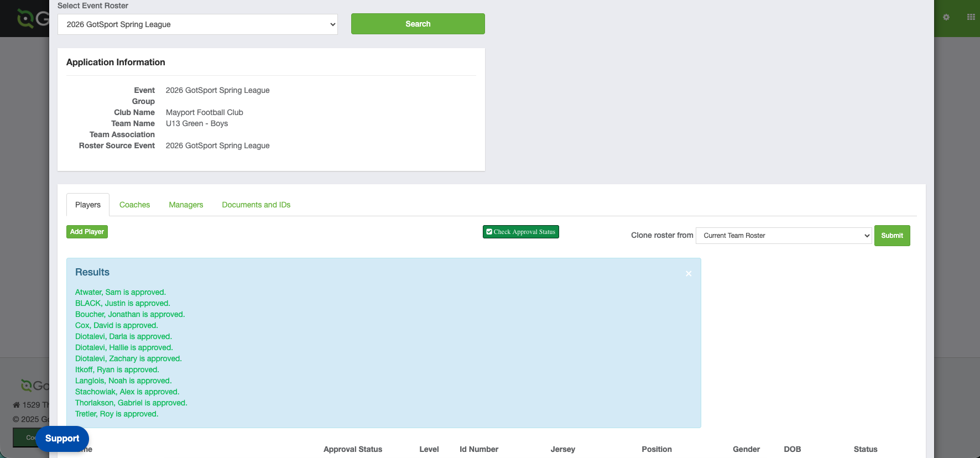Image resolution: width=980 pixels, height=458 pixels.
Task: Click the Jersey column header
Action: (562, 449)
